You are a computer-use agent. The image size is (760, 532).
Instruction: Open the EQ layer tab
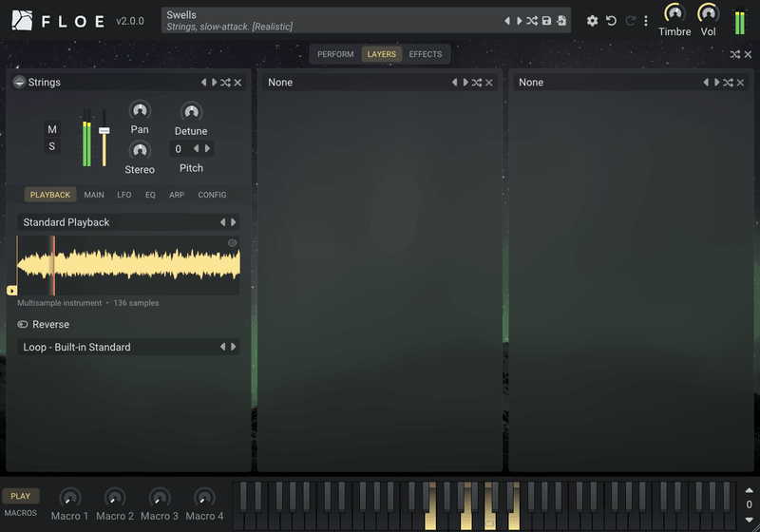point(150,195)
